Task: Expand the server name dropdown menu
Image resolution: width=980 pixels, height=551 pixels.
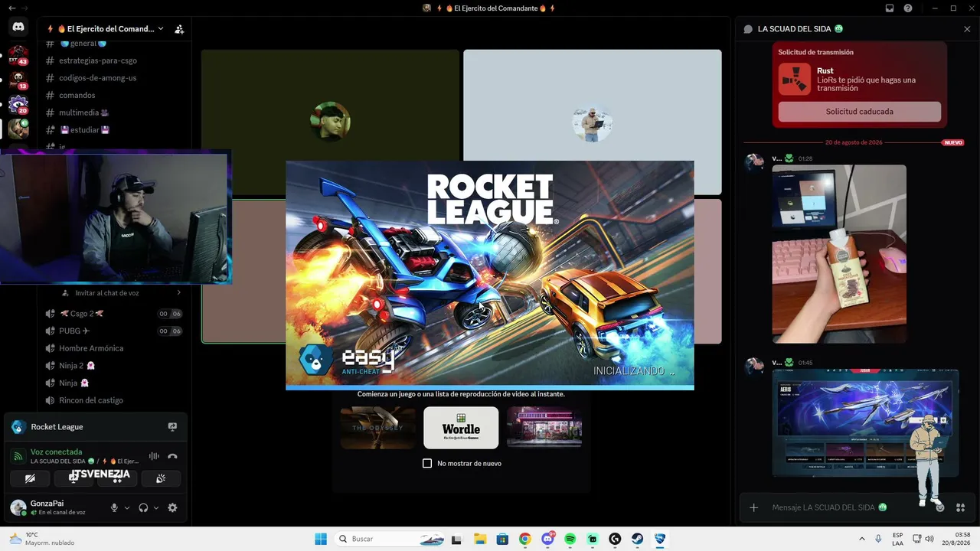Action: [x=161, y=29]
